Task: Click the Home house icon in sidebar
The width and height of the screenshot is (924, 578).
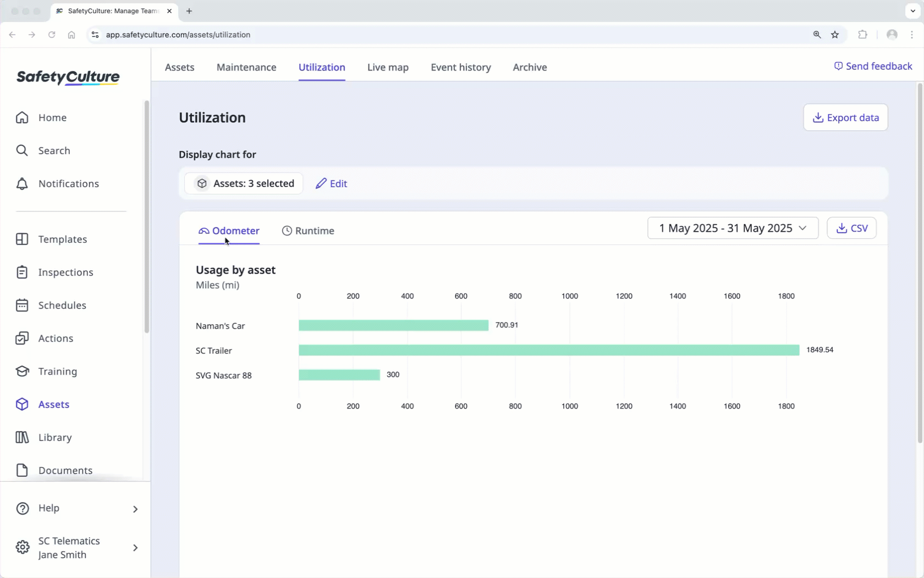Action: [x=22, y=117]
